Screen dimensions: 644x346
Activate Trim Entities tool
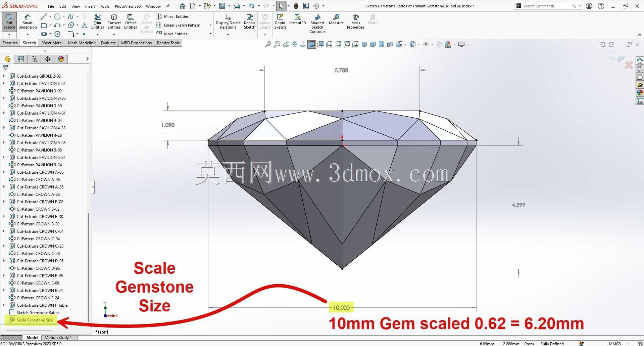(97, 22)
